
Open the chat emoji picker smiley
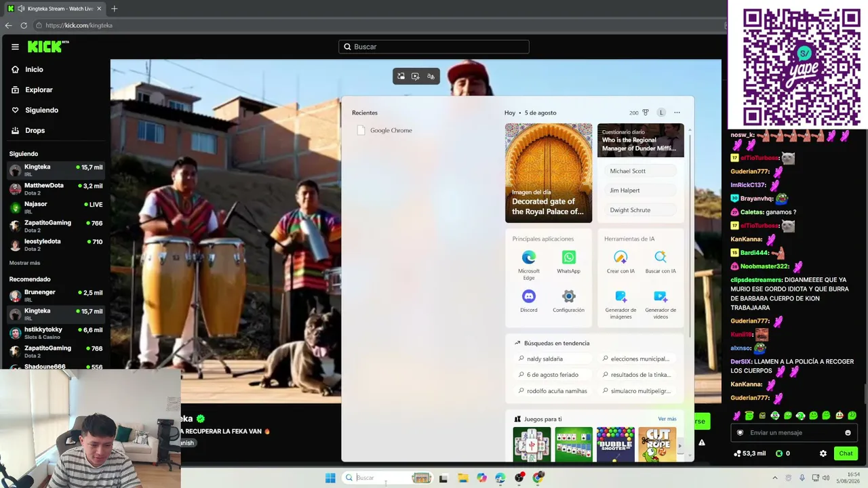click(848, 432)
